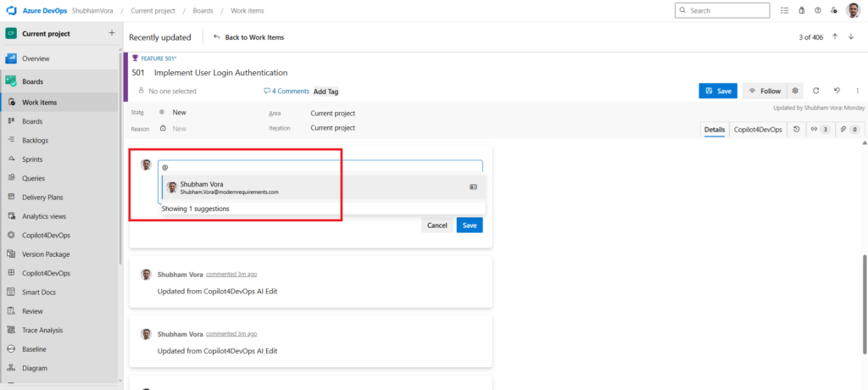Open the Area path Current project field

point(332,113)
